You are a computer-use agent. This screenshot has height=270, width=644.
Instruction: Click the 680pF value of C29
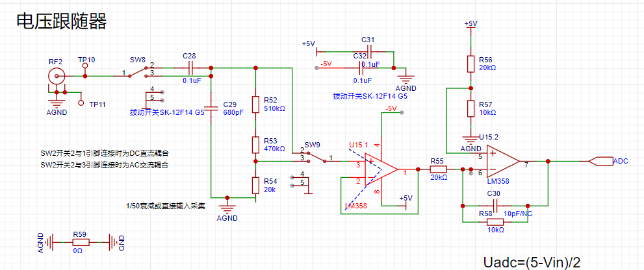click(232, 112)
